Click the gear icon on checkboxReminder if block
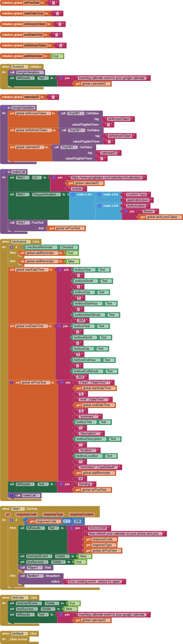This screenshot has width=183, height=644. 12,247
